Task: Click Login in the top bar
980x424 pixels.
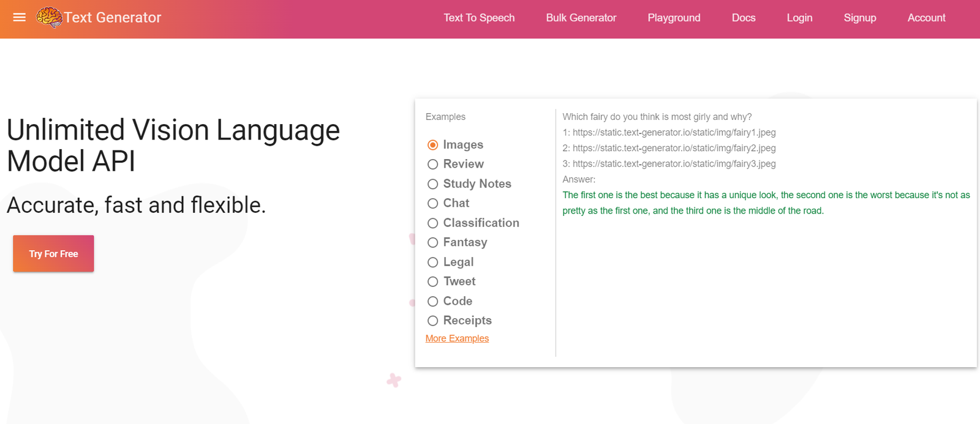Action: 799,18
